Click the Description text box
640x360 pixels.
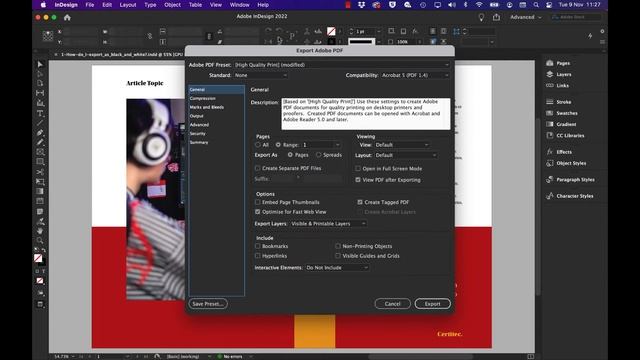[366, 113]
